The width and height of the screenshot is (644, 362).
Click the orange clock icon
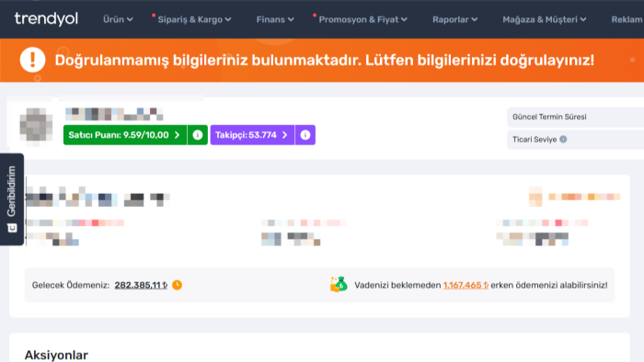tap(177, 285)
